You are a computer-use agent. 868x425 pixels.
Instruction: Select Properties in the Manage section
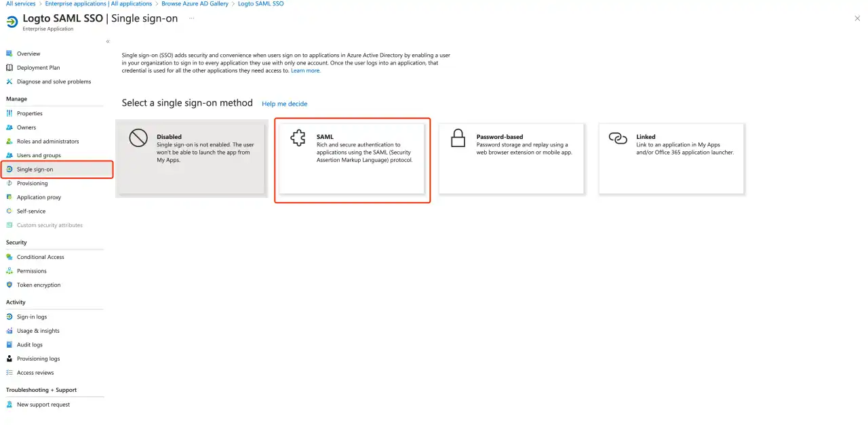[31, 113]
